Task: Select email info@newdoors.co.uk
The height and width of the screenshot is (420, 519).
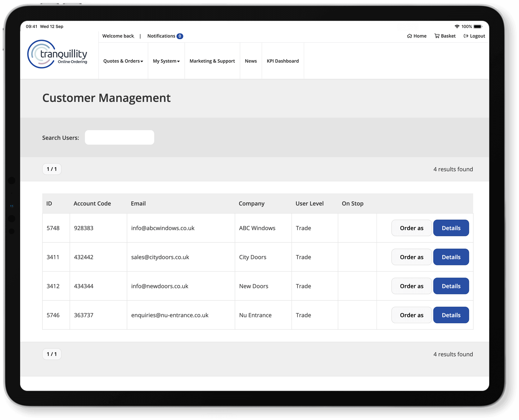Action: pyautogui.click(x=160, y=286)
